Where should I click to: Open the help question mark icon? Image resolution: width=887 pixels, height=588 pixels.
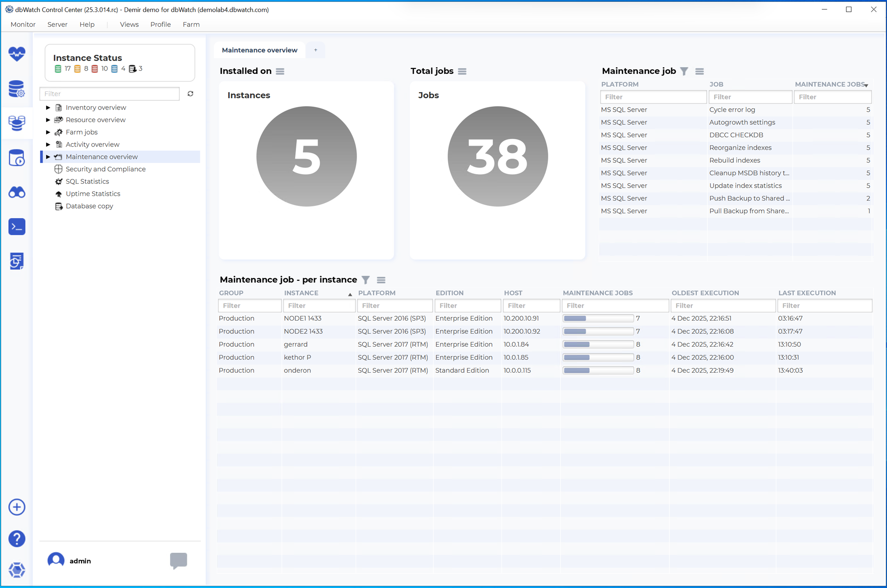pos(17,538)
